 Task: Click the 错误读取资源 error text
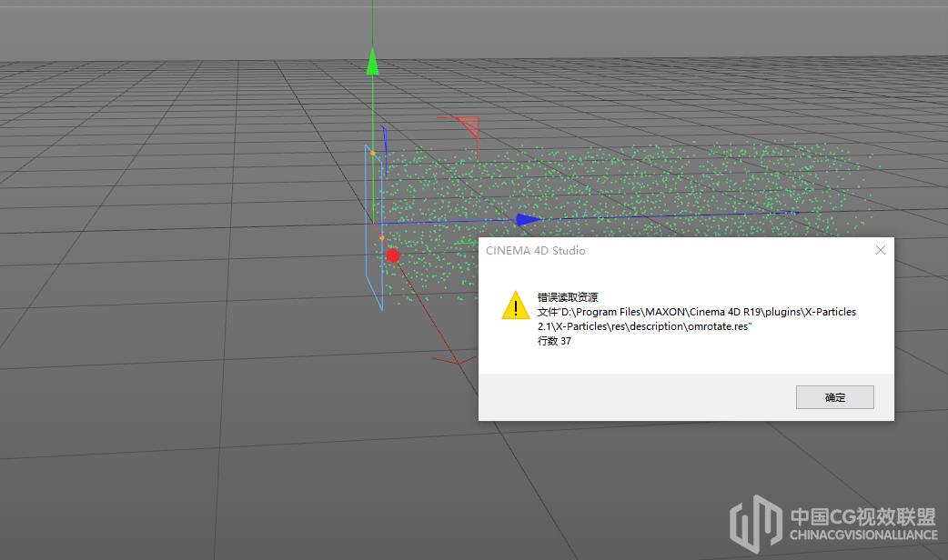(568, 297)
